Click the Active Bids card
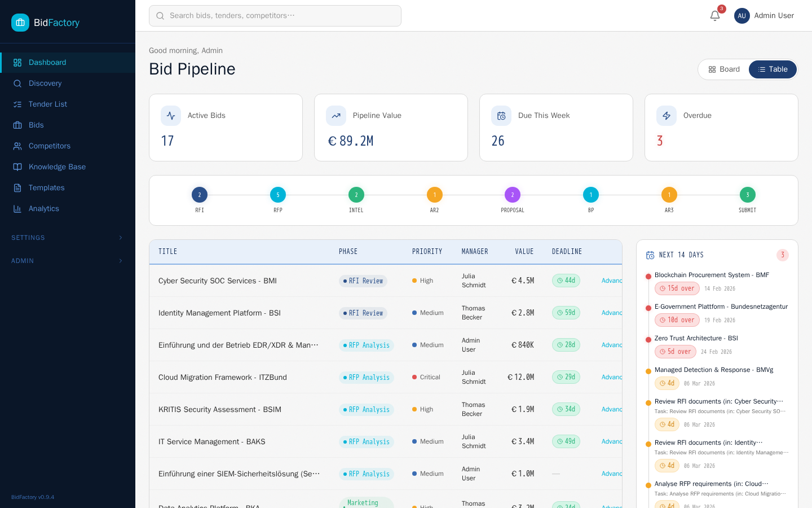812x508 pixels. (226, 128)
